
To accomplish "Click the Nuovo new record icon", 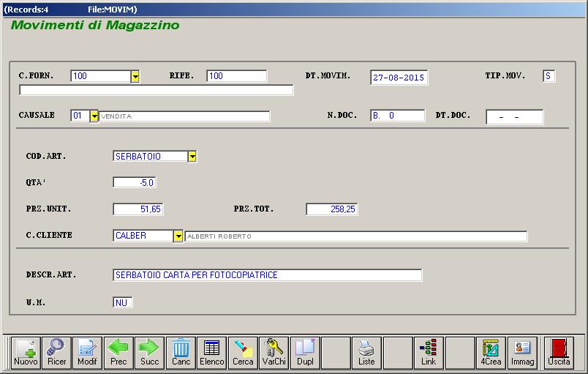I will point(26,353).
